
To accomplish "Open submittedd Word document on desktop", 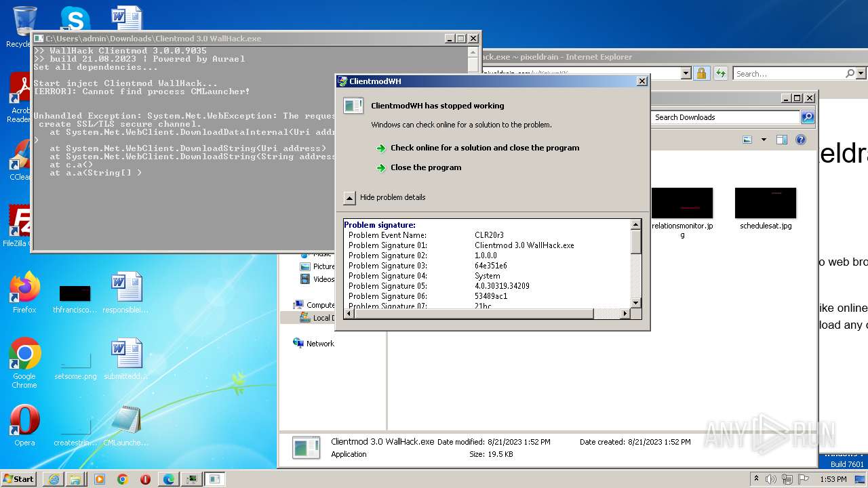I will 126,359.
